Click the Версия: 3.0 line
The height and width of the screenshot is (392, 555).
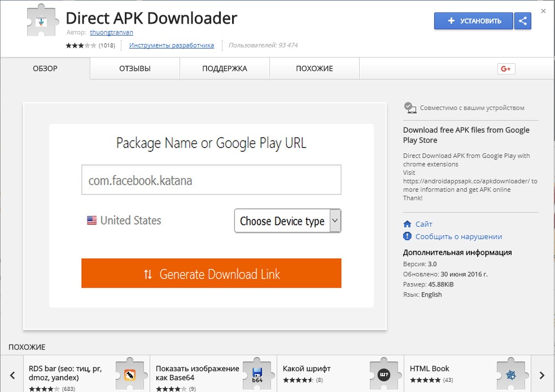tap(420, 264)
